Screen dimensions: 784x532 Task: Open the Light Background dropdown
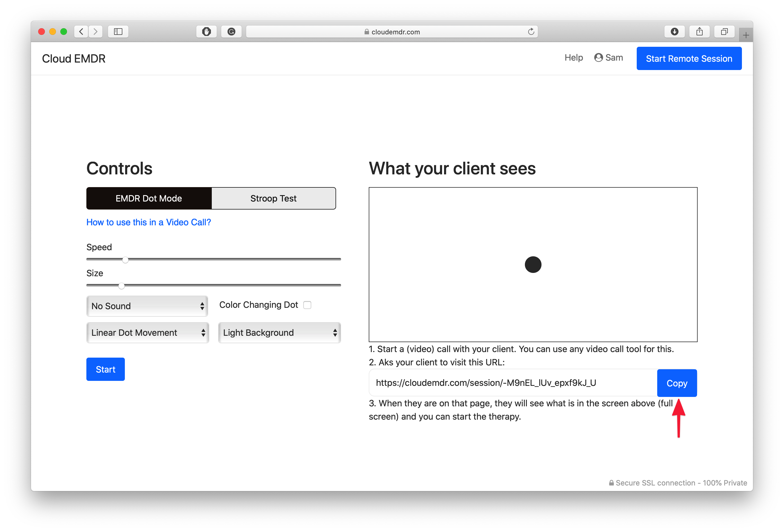click(x=279, y=333)
